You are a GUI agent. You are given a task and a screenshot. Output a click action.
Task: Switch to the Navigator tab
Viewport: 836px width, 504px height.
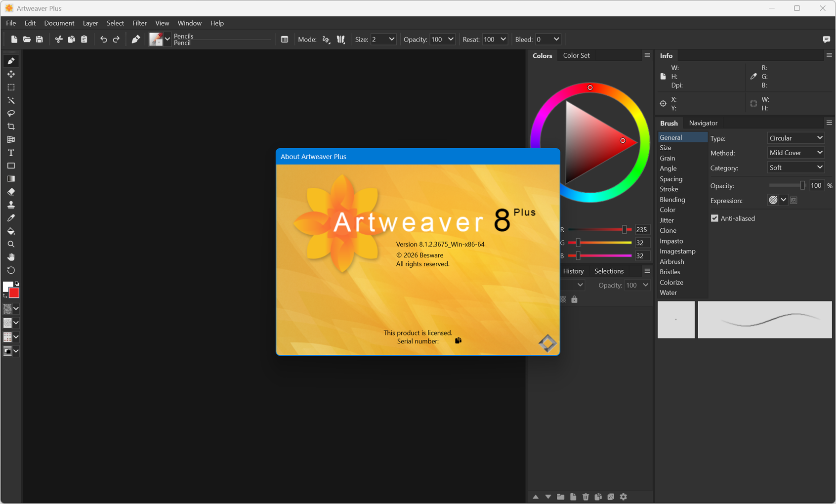(703, 123)
